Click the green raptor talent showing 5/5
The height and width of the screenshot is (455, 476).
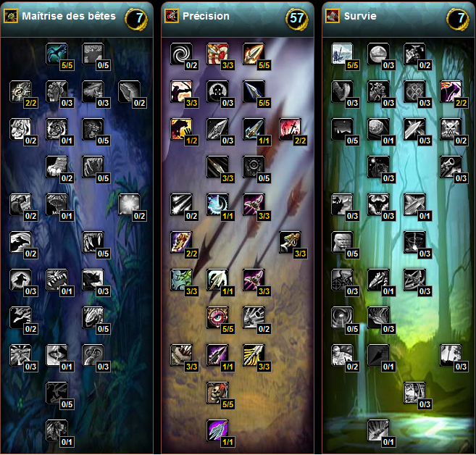[57, 54]
